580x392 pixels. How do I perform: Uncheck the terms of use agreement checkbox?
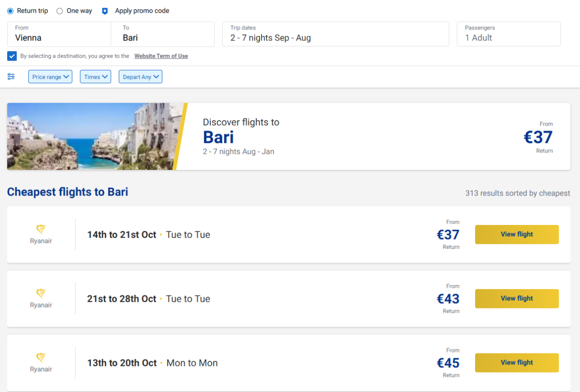click(12, 56)
